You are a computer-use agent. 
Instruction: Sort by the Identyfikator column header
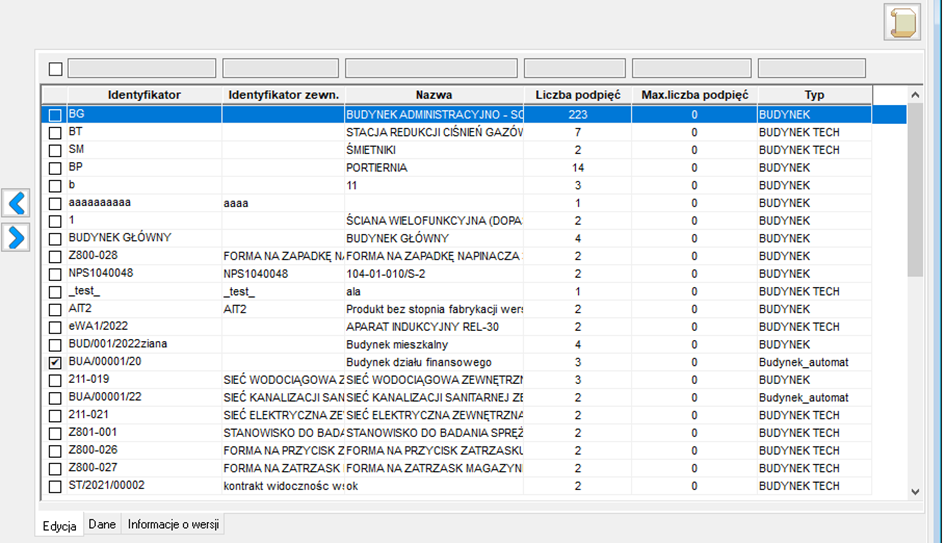(145, 95)
